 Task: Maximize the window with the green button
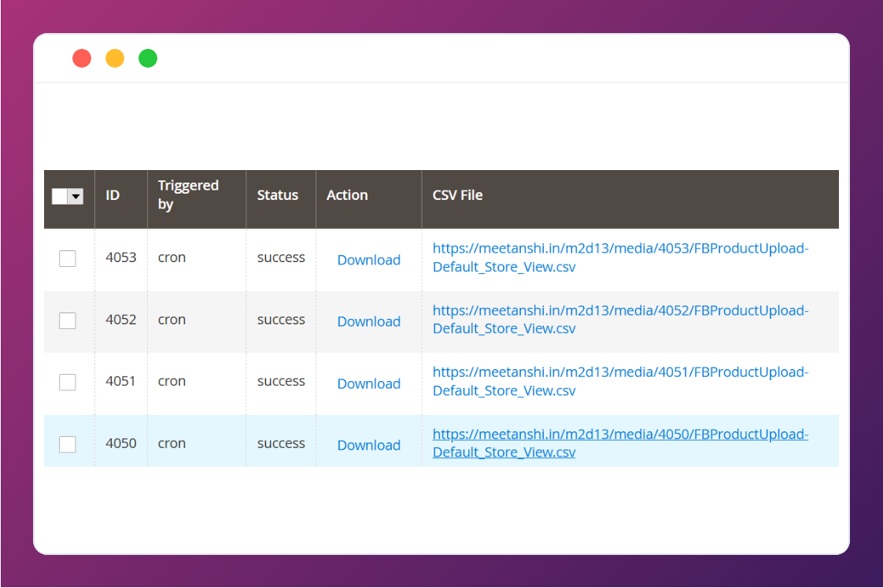[148, 58]
